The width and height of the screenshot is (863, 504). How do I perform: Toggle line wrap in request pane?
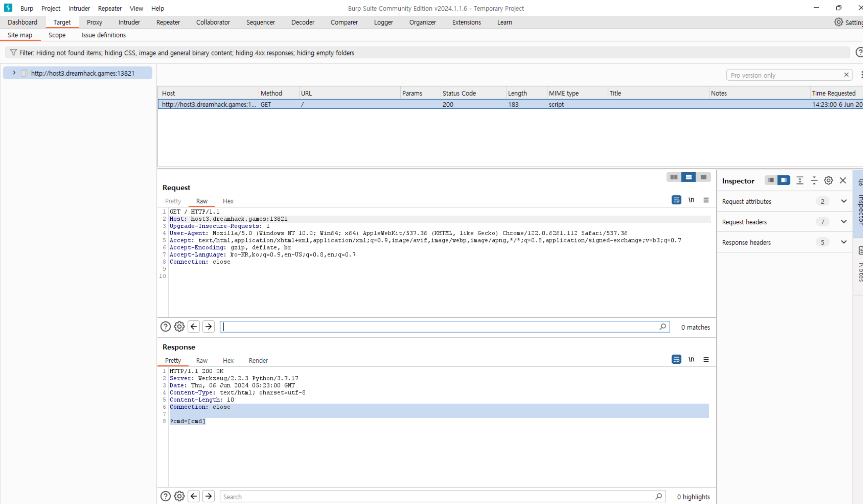(x=676, y=200)
